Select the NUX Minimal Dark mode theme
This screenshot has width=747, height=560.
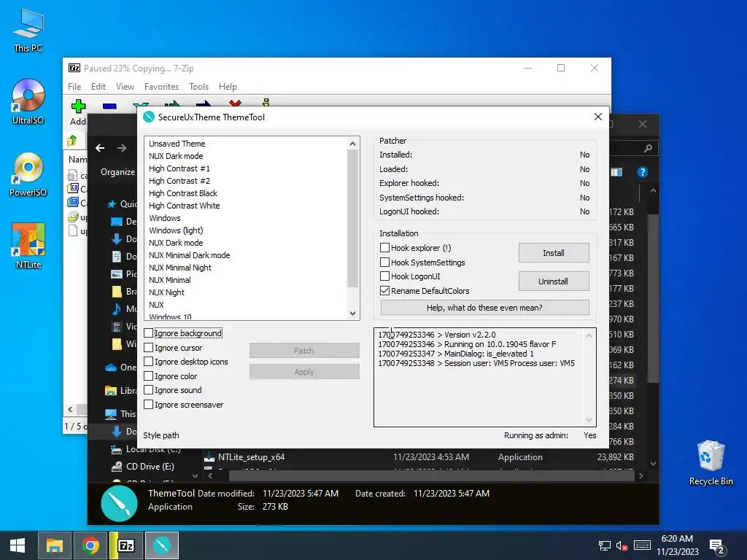[189, 255]
